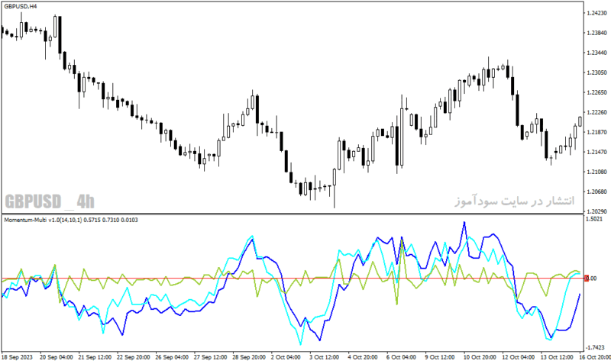Click the 6 Oct 04:00 time label

401,357
